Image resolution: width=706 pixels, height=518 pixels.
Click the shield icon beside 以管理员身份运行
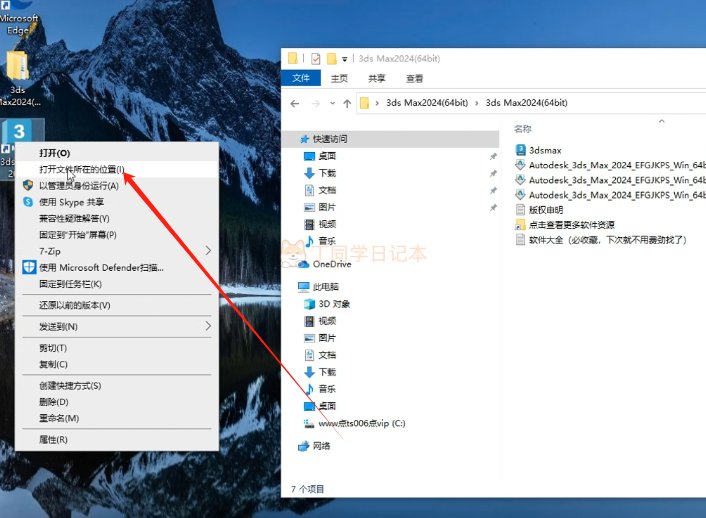coord(28,185)
